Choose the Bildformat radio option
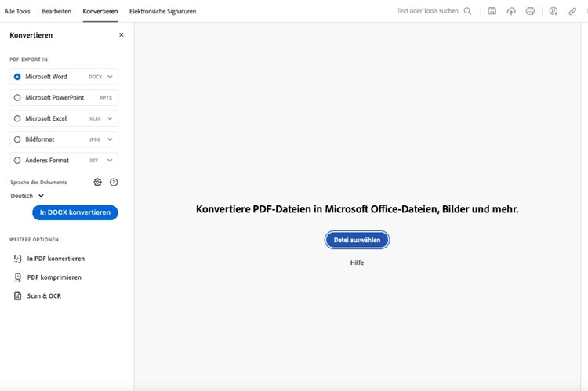The height and width of the screenshot is (391, 588). click(17, 139)
